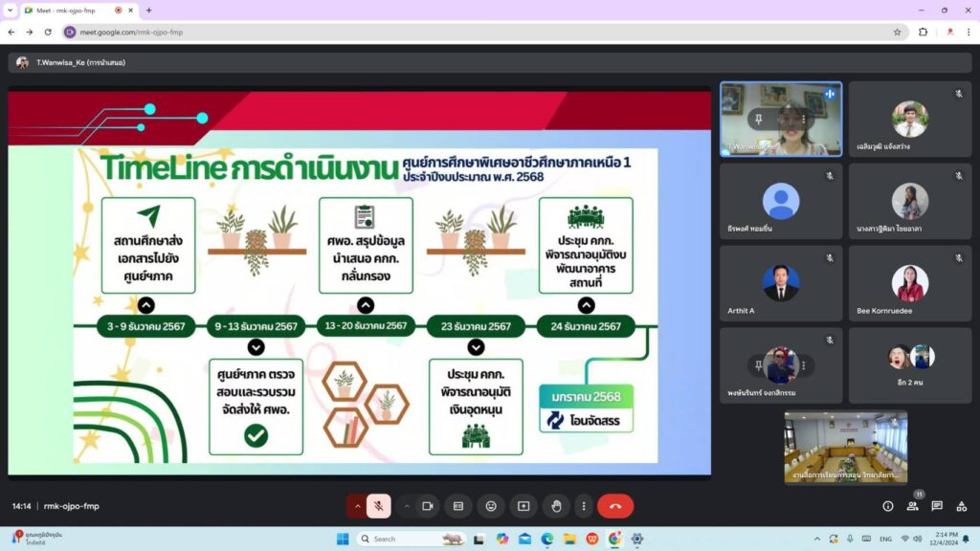This screenshot has width=980, height=551.
Task: Open the in-call chat panel
Action: point(937,506)
